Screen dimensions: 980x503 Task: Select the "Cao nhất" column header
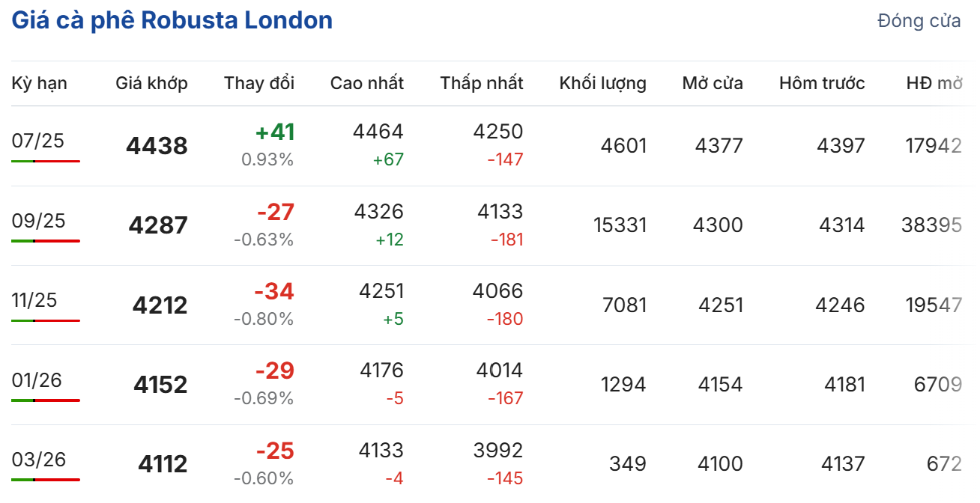[366, 83]
